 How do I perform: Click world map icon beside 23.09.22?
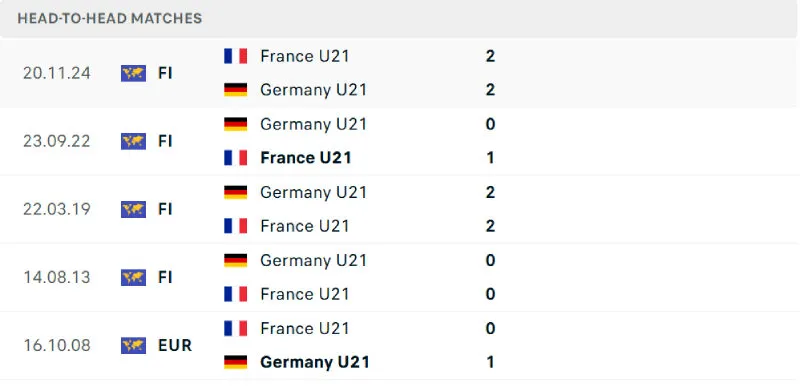click(133, 141)
